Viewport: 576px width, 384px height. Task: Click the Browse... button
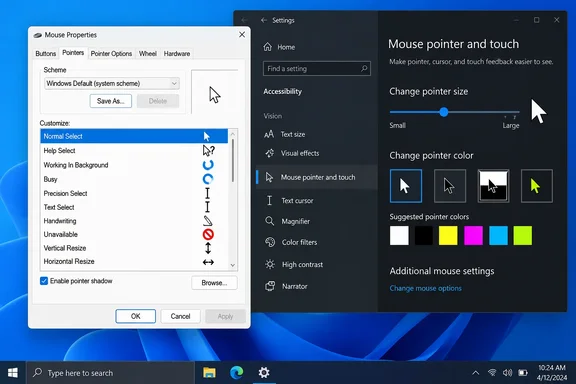tap(214, 283)
